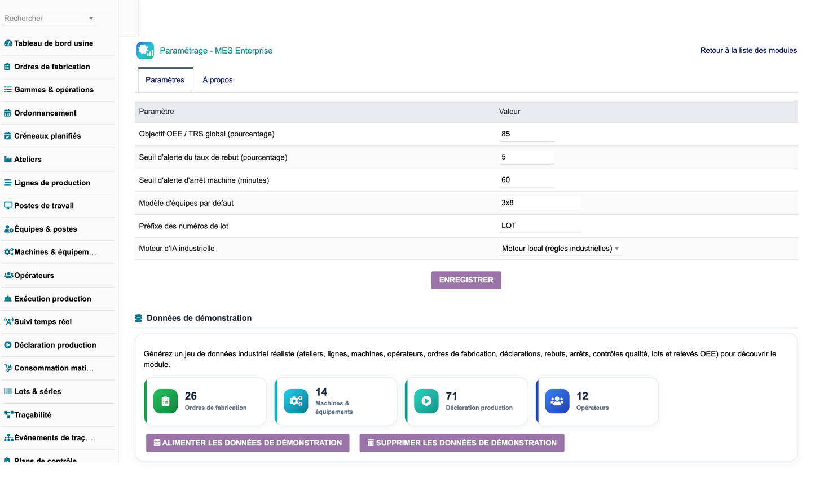Click the blue Opérateurs card icon
Screen dimensions: 815x504
[557, 401]
